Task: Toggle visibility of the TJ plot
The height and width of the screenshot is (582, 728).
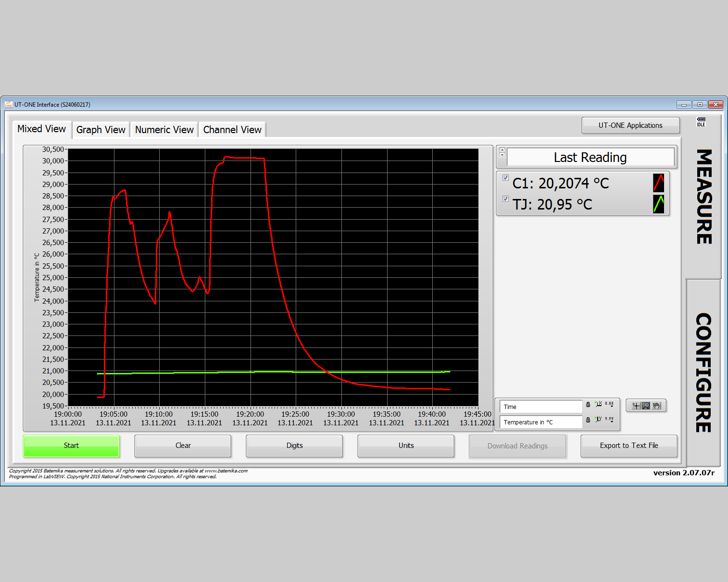Action: (x=505, y=198)
